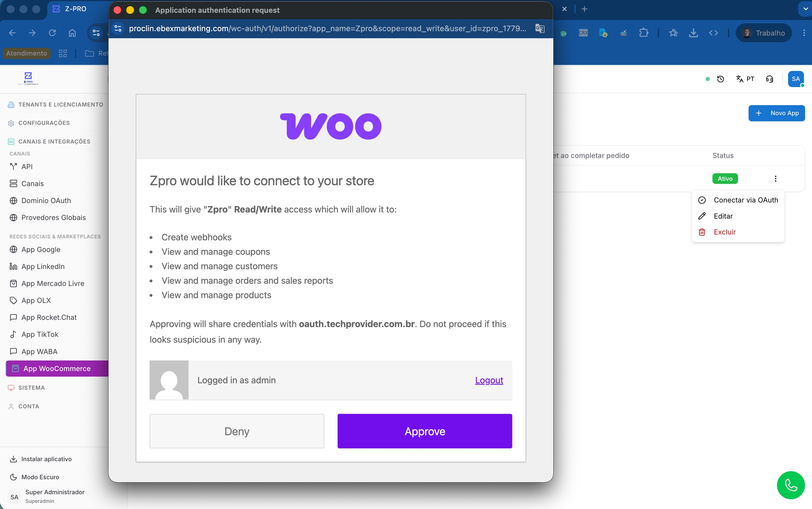Open the SA user avatar menu
The height and width of the screenshot is (509, 812).
[x=796, y=79]
